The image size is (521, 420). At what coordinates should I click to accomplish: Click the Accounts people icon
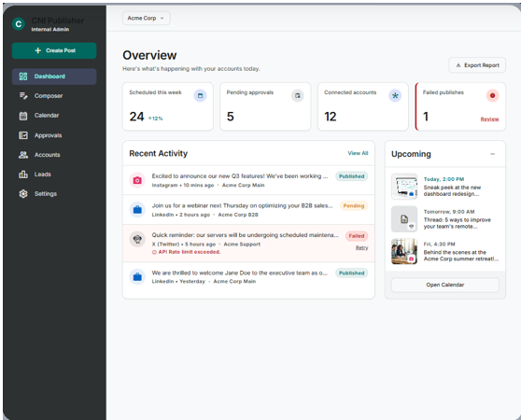coord(23,155)
